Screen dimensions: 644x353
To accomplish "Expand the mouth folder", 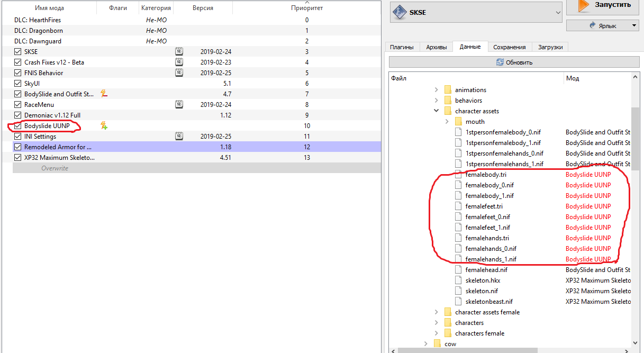I will (447, 121).
